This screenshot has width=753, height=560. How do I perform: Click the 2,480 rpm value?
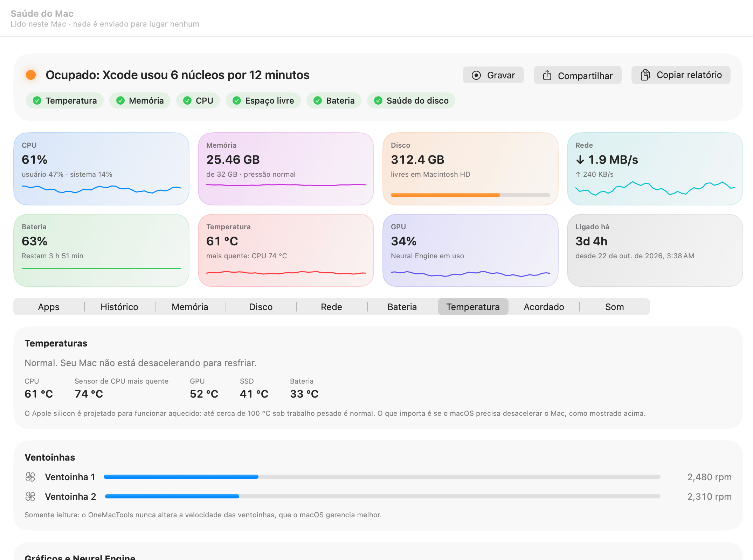tap(709, 477)
